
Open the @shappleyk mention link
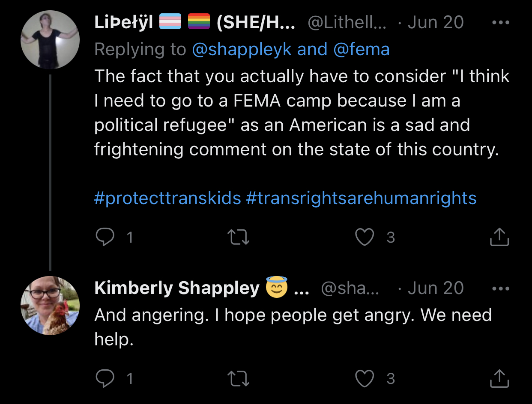[242, 50]
